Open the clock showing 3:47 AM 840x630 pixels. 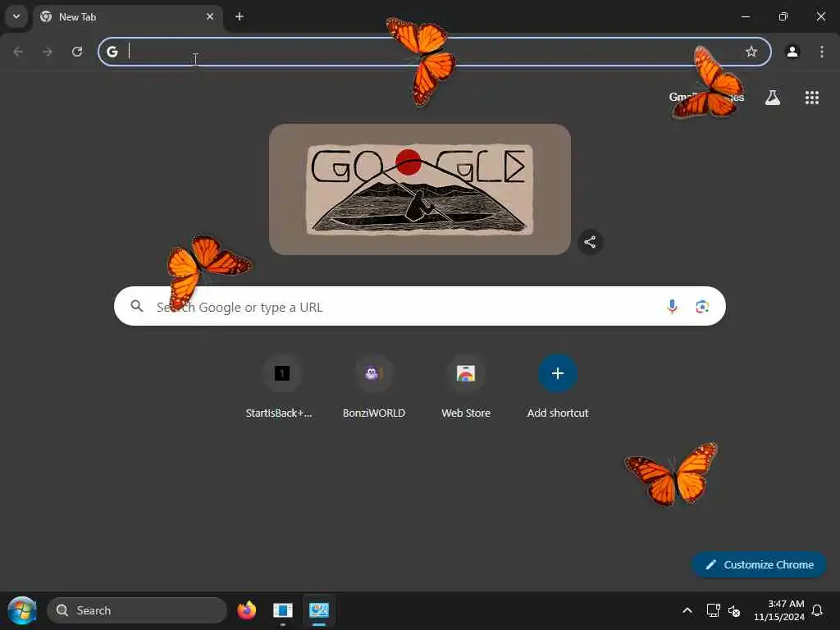point(779,610)
